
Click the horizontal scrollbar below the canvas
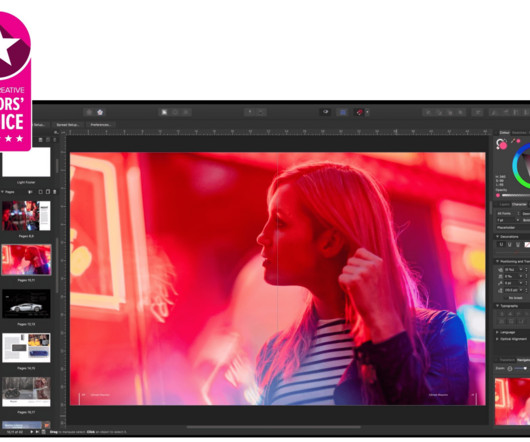coord(274,427)
